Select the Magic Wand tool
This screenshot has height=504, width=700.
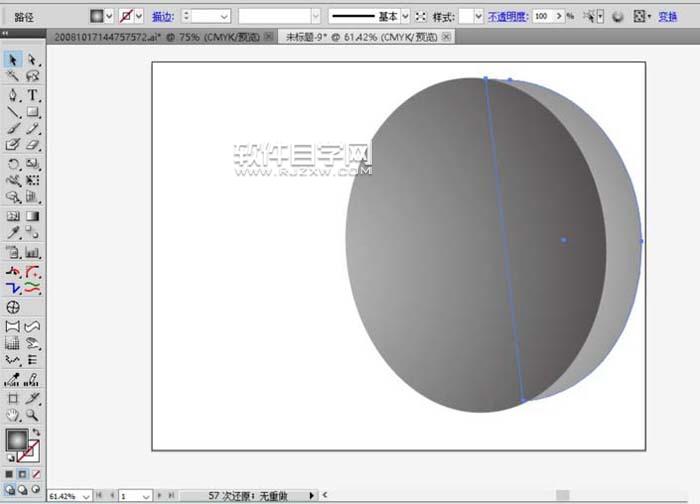[x=13, y=76]
